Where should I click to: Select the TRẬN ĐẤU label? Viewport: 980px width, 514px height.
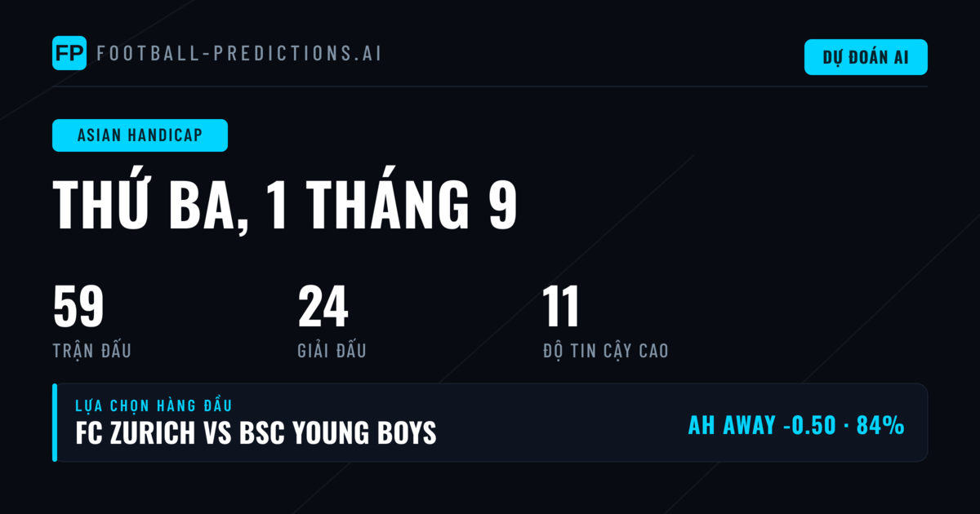click(x=91, y=351)
